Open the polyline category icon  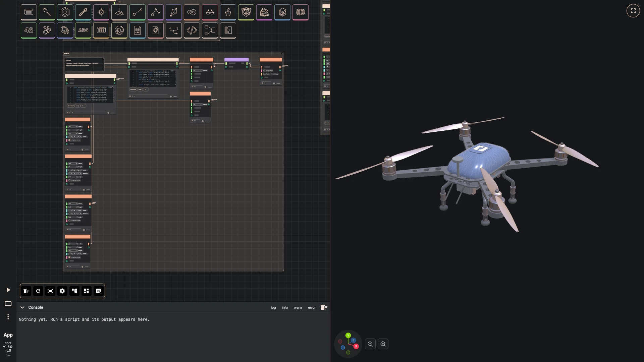click(156, 12)
